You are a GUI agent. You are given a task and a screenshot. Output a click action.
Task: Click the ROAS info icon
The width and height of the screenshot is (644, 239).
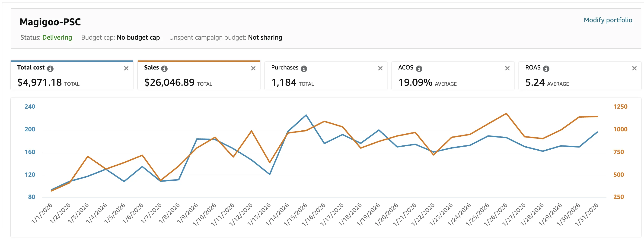(x=546, y=69)
